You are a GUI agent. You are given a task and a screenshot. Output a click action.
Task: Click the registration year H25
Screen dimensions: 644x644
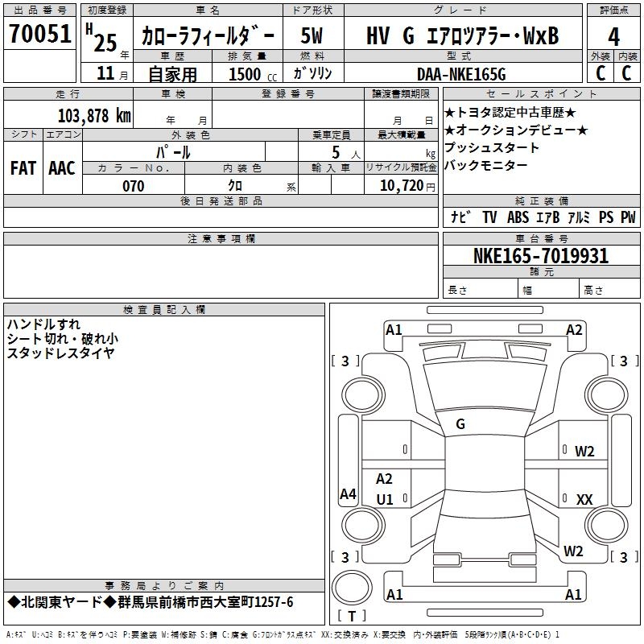101,37
